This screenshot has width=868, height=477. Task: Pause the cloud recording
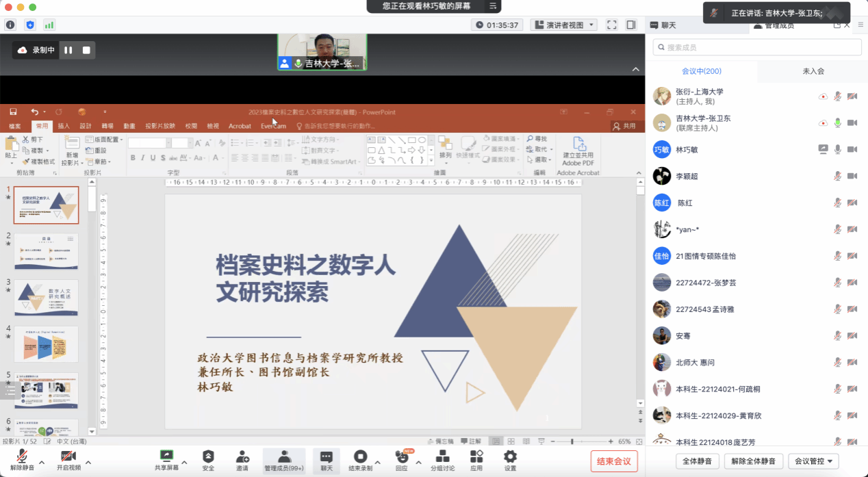(68, 50)
